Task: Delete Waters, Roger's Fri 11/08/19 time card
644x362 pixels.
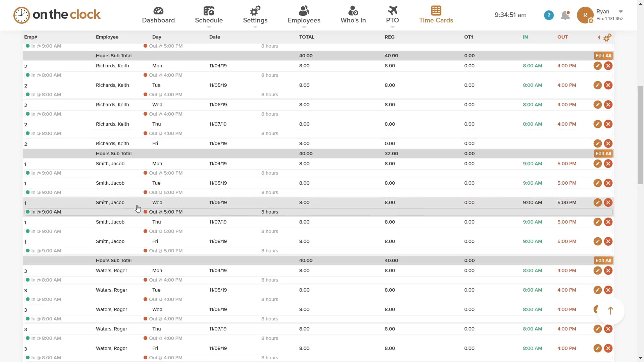Action: pyautogui.click(x=608, y=348)
